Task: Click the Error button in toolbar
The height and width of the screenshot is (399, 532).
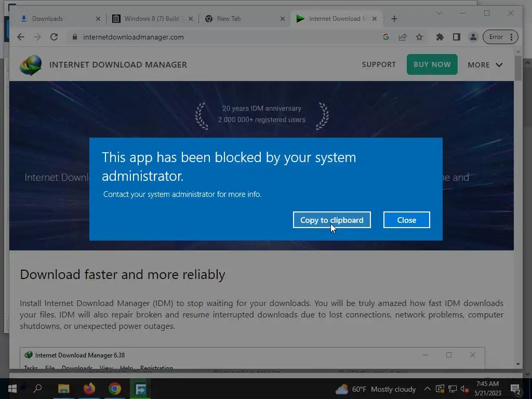Action: pos(500,37)
